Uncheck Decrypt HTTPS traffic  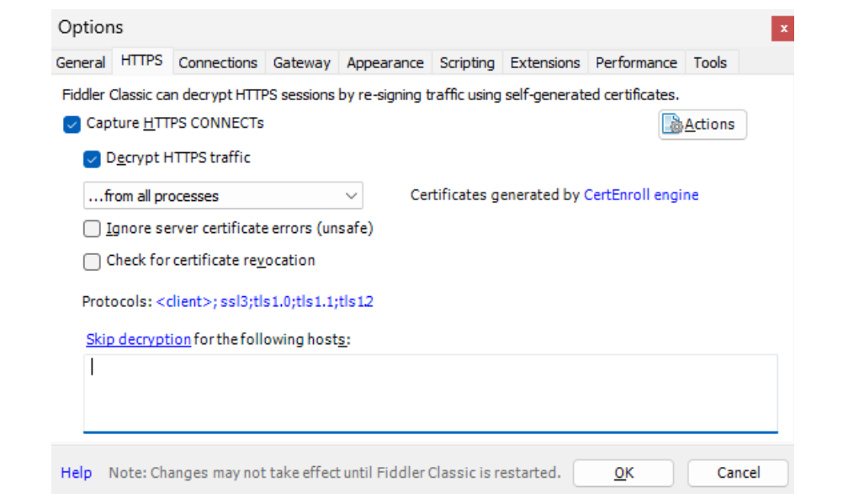92,159
